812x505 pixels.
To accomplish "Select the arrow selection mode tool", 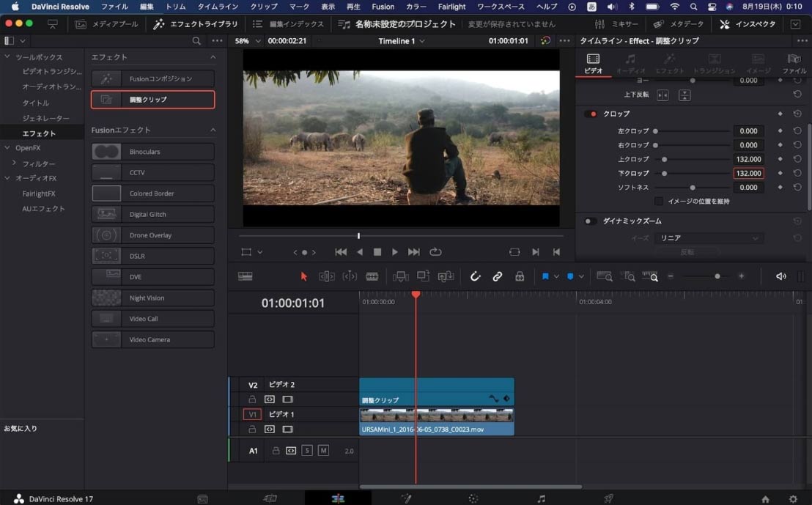I will coord(303,276).
